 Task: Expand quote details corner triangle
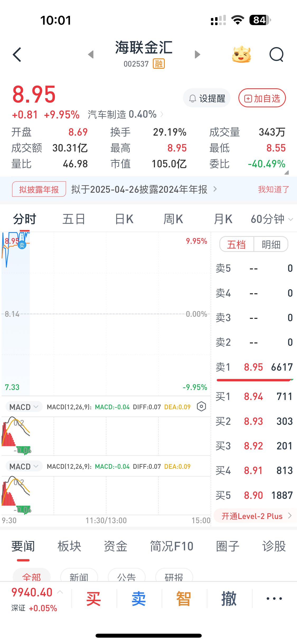pos(286,172)
